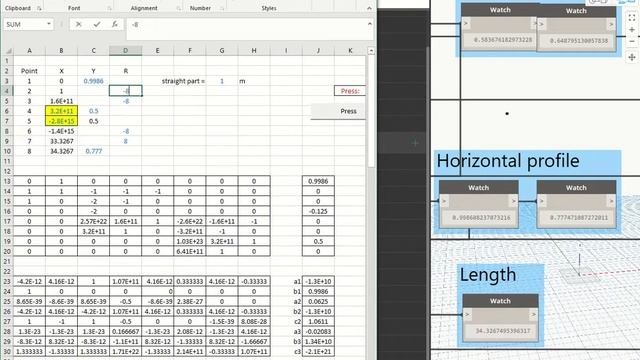Select the cell containing 2.57E+22

(93, 221)
